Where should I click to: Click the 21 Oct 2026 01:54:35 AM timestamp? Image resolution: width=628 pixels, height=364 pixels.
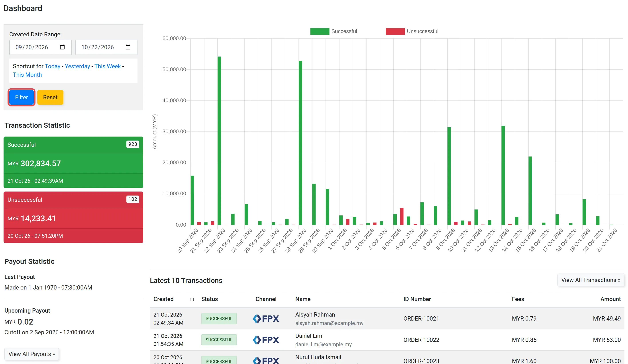click(x=168, y=340)
